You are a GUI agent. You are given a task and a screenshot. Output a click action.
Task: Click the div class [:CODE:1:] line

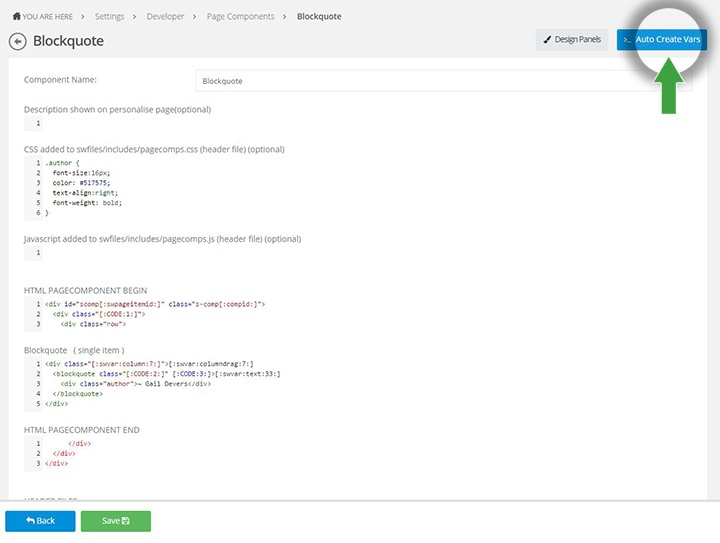99,314
